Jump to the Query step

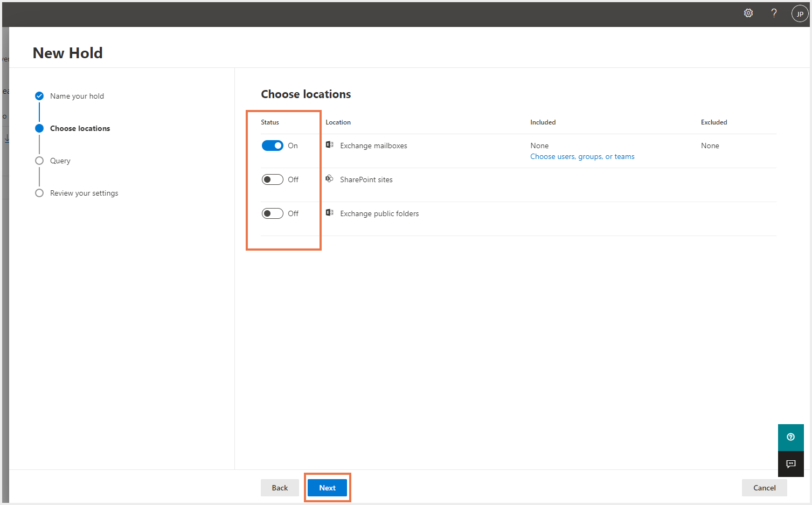pyautogui.click(x=60, y=161)
